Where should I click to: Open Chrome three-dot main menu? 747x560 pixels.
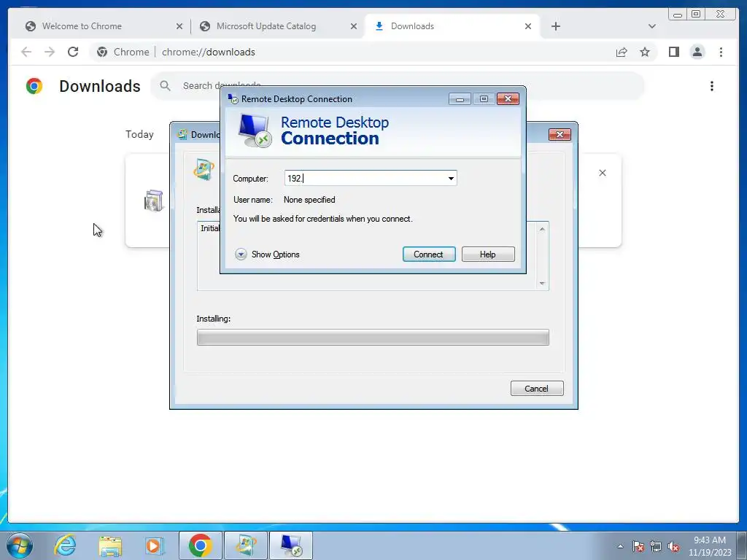[721, 52]
